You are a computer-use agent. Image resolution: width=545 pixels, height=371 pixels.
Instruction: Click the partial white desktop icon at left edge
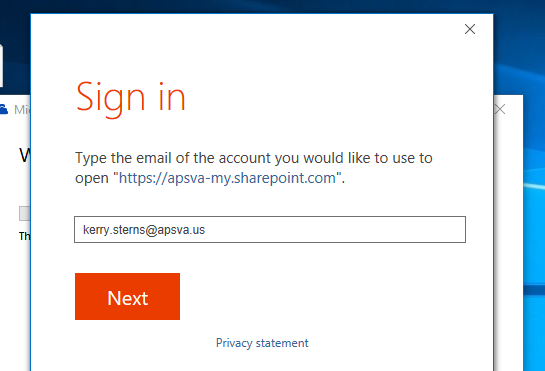tap(1, 65)
